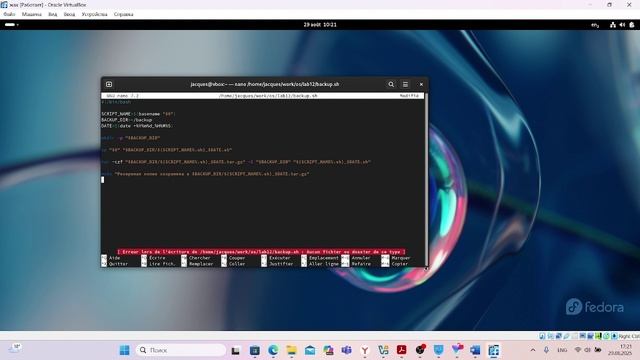Open the GNOME keyboard layout indicator

point(595,25)
